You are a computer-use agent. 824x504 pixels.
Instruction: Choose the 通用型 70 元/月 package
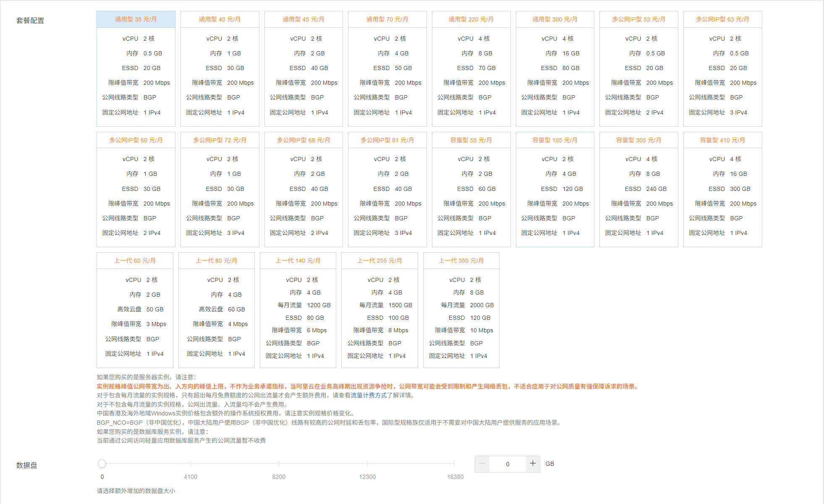click(x=387, y=19)
